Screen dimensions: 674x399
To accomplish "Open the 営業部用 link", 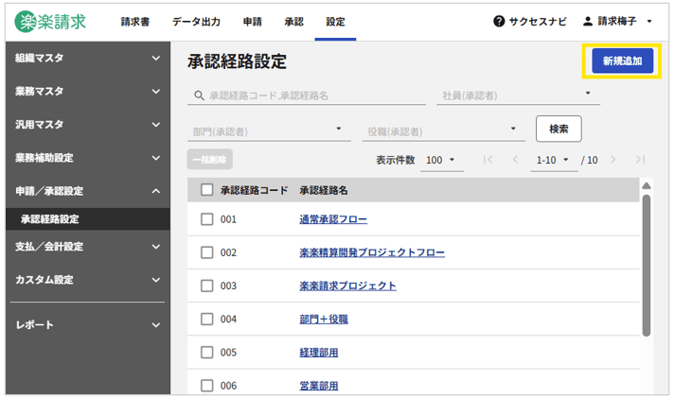I will pyautogui.click(x=319, y=386).
